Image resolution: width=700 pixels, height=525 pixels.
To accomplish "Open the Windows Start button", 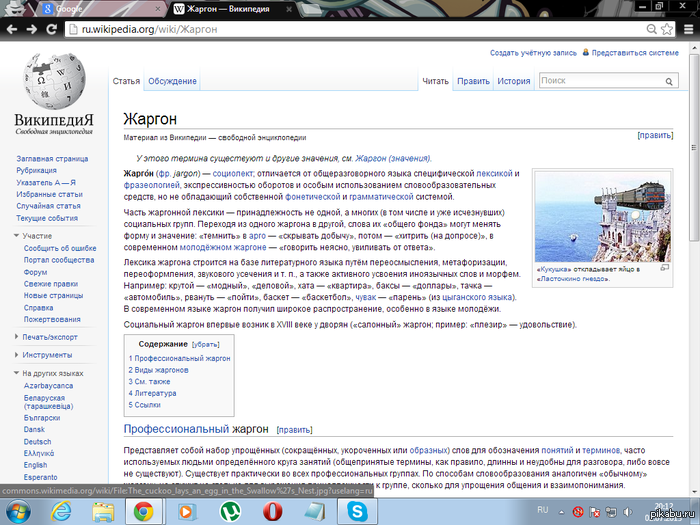I will [x=18, y=512].
